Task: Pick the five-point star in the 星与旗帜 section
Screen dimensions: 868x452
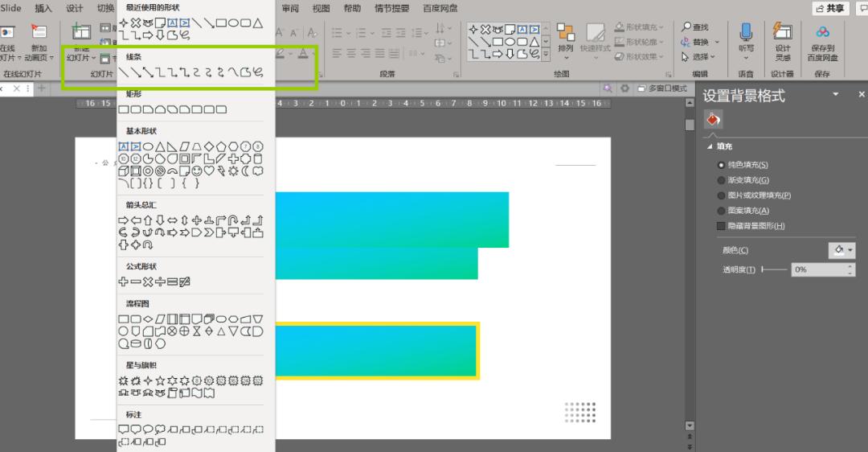Action: [x=160, y=380]
